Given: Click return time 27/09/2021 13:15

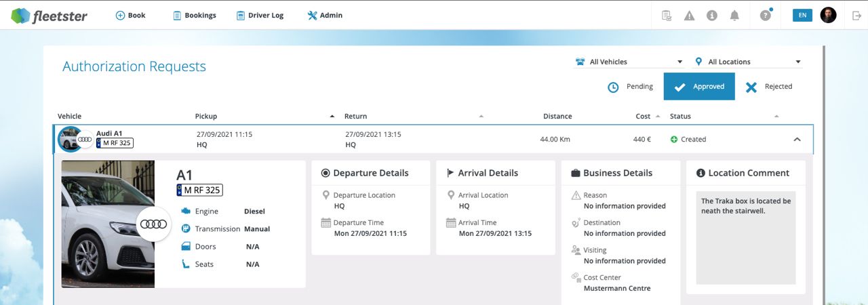Looking at the screenshot, I should click(x=373, y=134).
